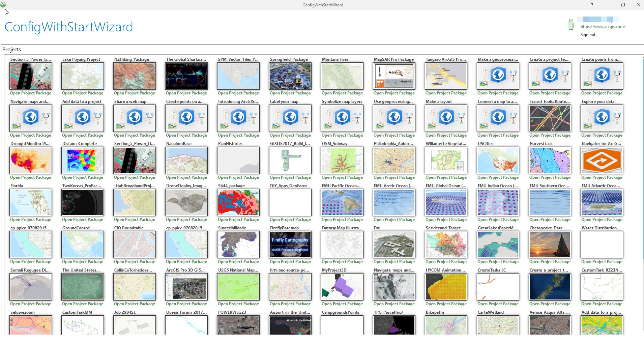Click Open Project Package under Florida
The width and height of the screenshot is (644, 342).
[x=31, y=220]
